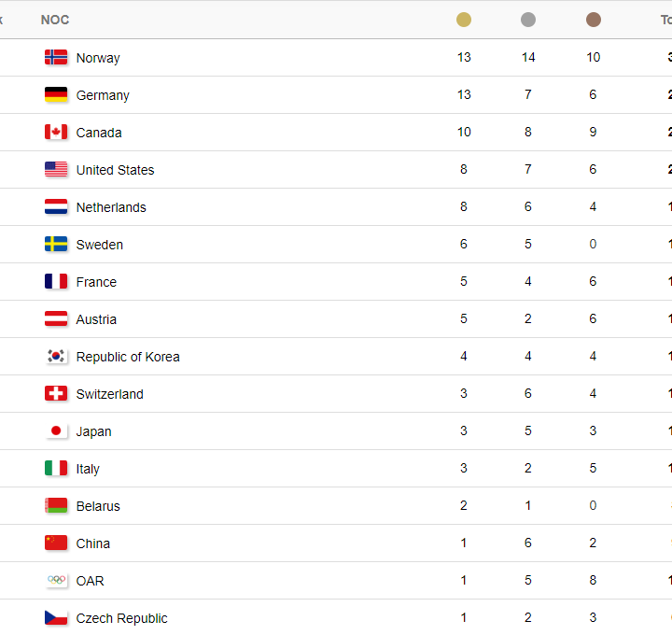
Task: Click China's silver medal count 6
Action: click(528, 543)
